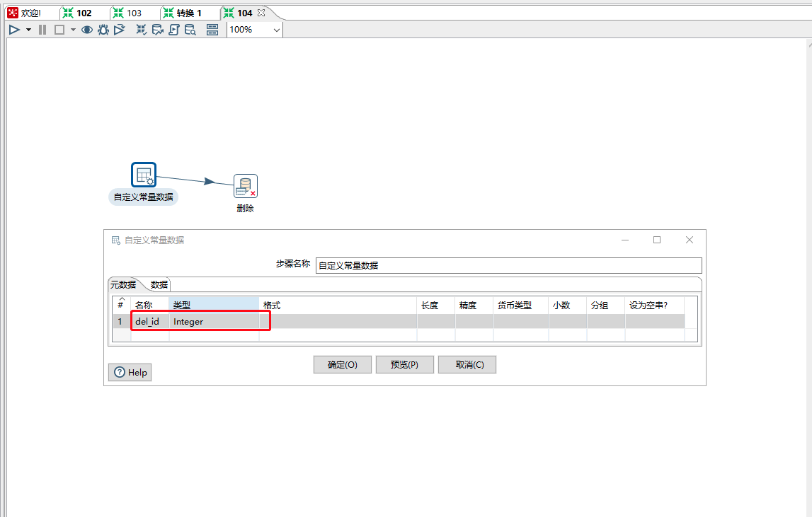Confirm the dialog with 确定(O)

click(x=342, y=364)
